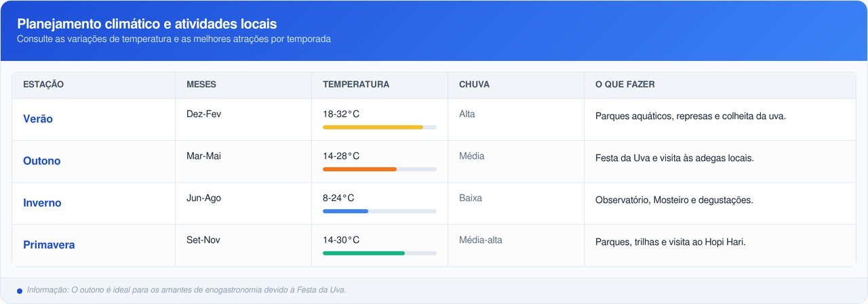The height and width of the screenshot is (304, 868).
Task: Click the CHUVA column header
Action: 474,85
